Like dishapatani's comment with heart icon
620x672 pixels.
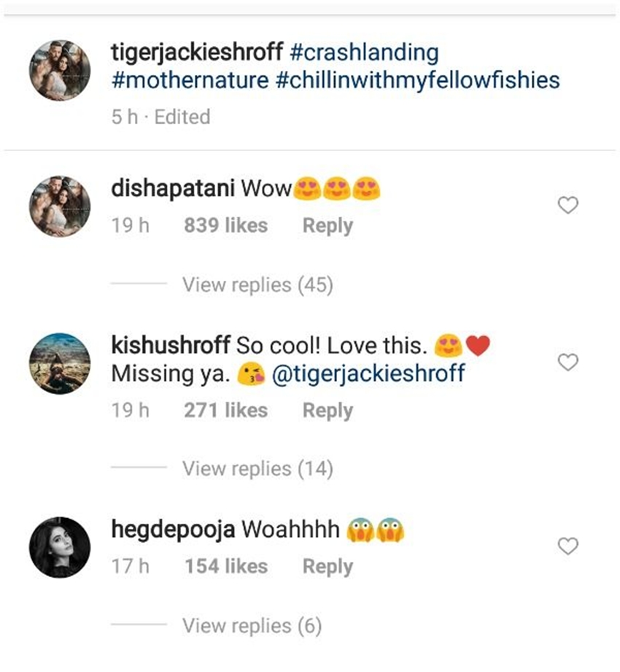(567, 206)
